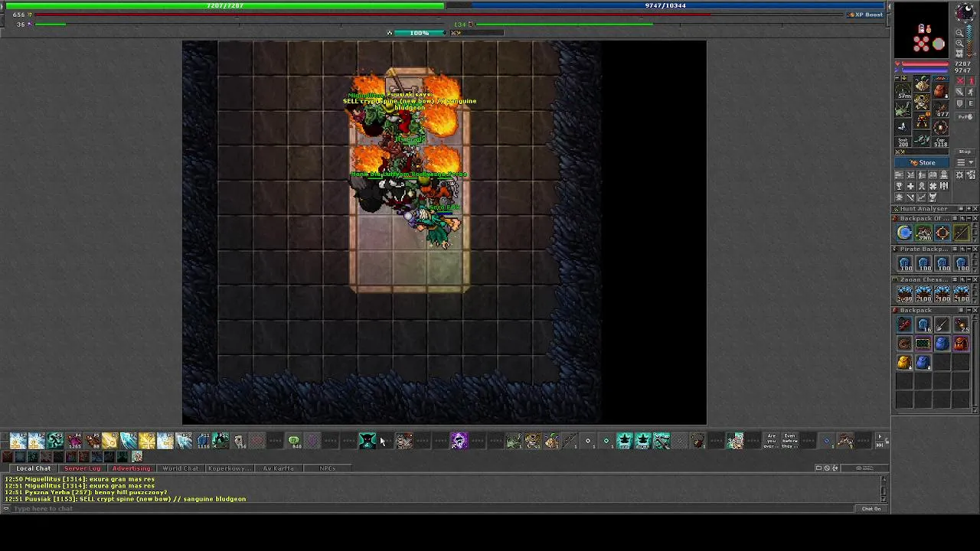Click the action bar right arrow

pos(879,437)
